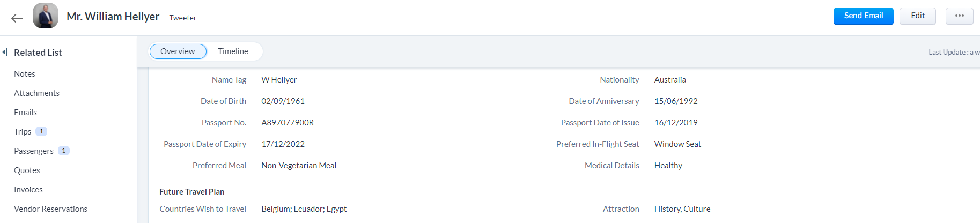Screen dimensions: 980x223
Task: Click the Passengers count badge
Action: pyautogui.click(x=64, y=151)
